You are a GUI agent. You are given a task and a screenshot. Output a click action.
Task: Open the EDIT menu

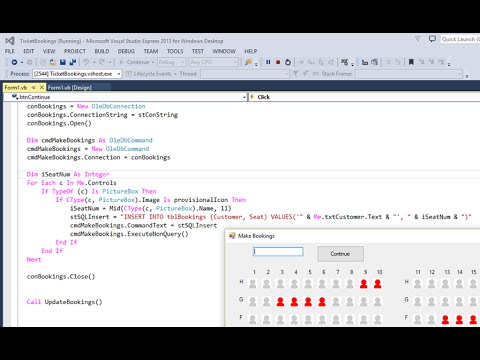(x=29, y=51)
